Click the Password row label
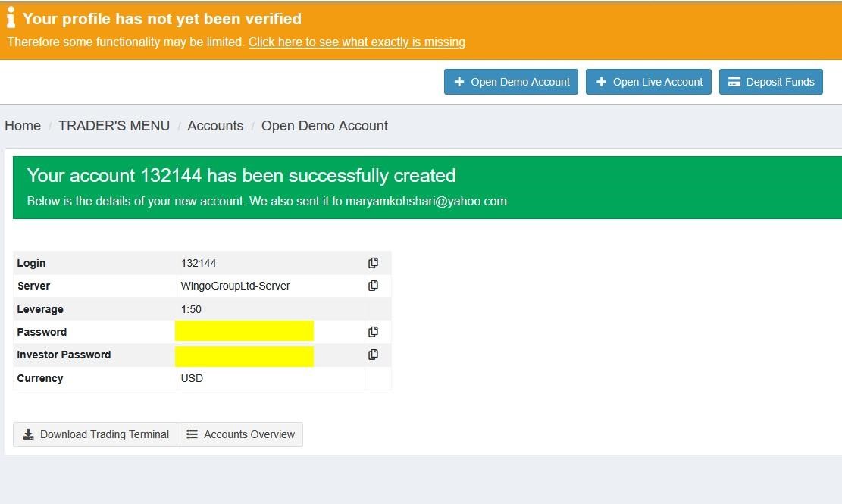The image size is (842, 504). tap(42, 332)
